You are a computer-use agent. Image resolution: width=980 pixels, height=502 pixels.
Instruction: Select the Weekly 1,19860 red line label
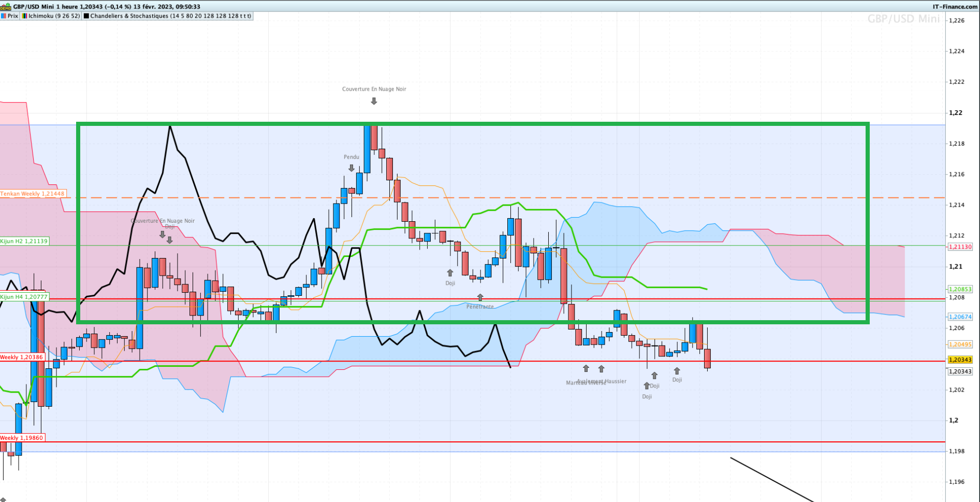22,438
